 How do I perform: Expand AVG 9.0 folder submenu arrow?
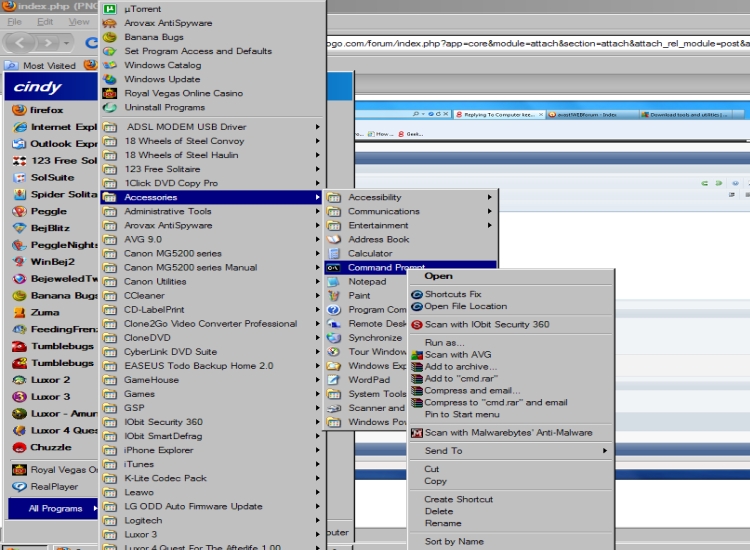317,239
